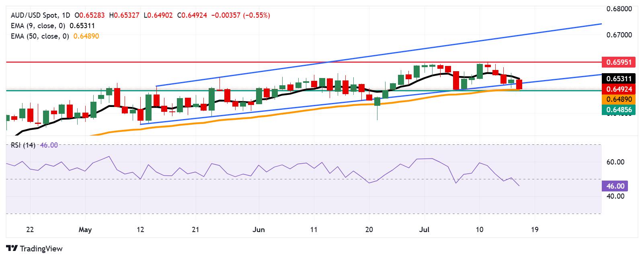The width and height of the screenshot is (644, 259).
Task: Click the May date on time axis
Action: [x=85, y=230]
